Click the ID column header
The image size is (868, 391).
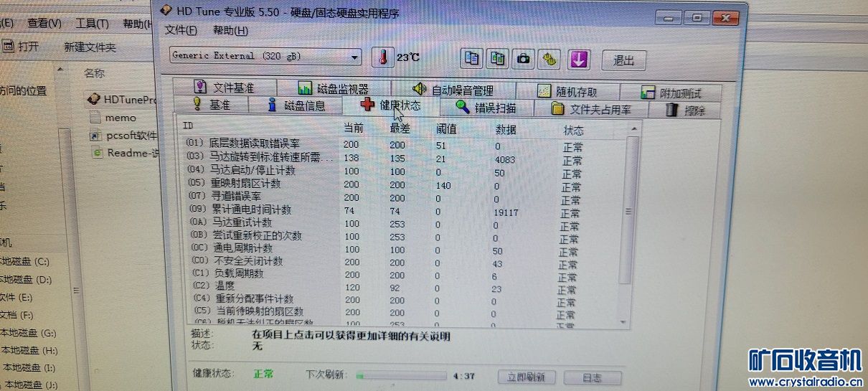tap(188, 126)
